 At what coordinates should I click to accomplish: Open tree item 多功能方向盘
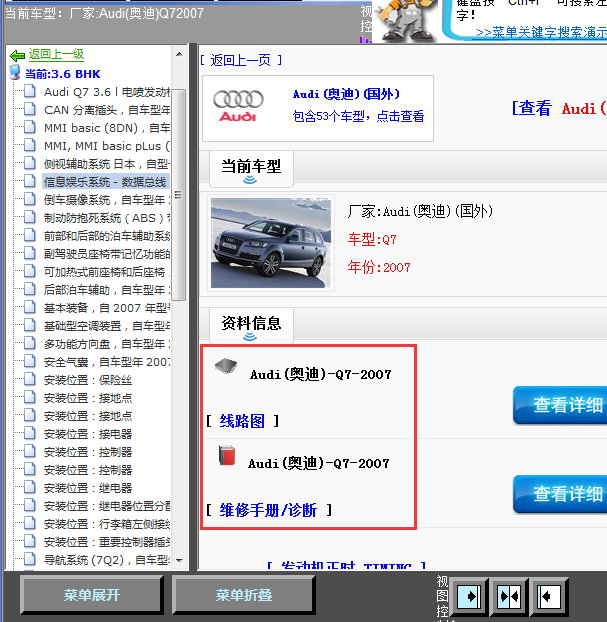click(107, 344)
